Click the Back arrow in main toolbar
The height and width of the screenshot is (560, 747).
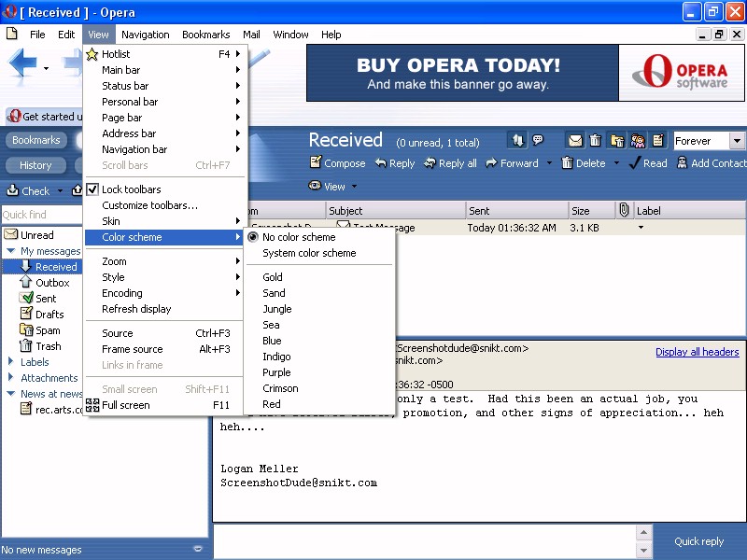tap(23, 65)
